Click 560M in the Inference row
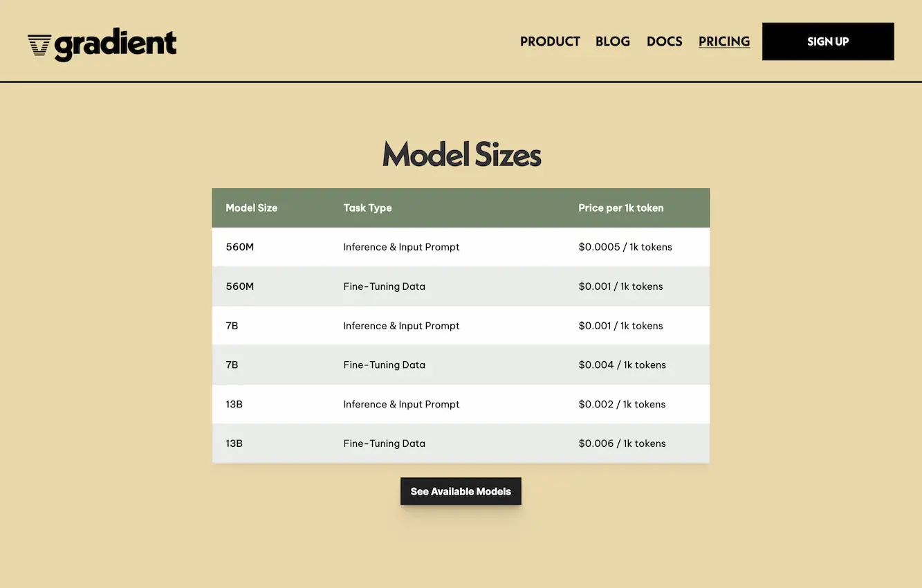 point(240,247)
